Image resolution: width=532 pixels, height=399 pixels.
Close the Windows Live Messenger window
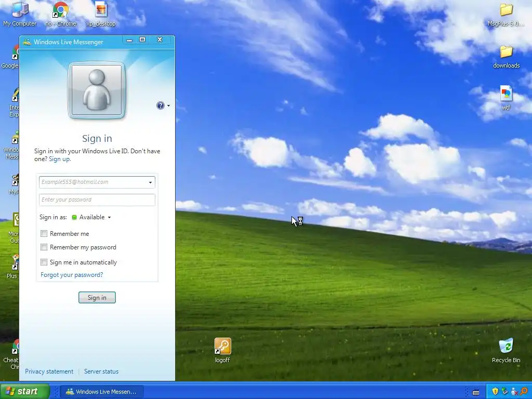[x=160, y=40]
